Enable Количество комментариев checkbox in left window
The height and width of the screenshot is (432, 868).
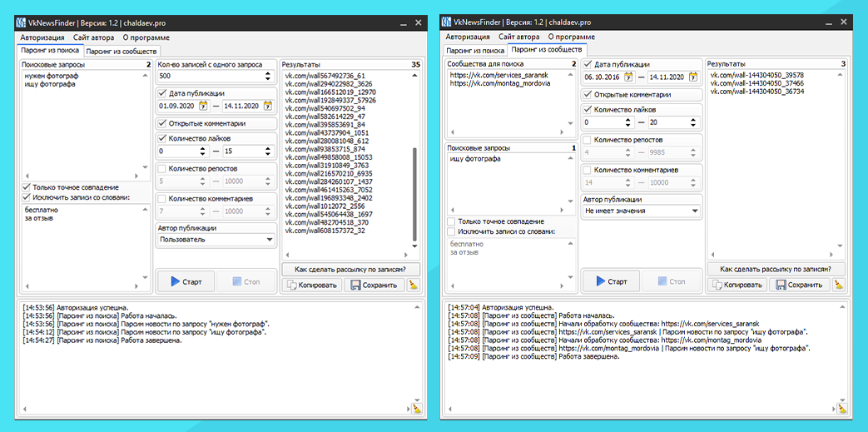coord(162,198)
